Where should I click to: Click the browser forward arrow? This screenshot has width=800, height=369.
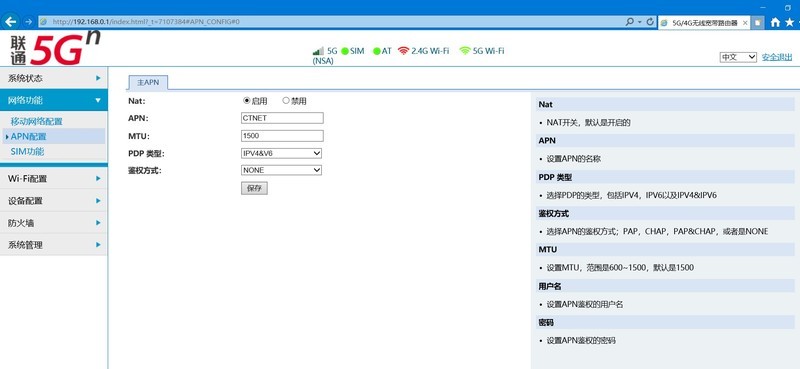29,22
